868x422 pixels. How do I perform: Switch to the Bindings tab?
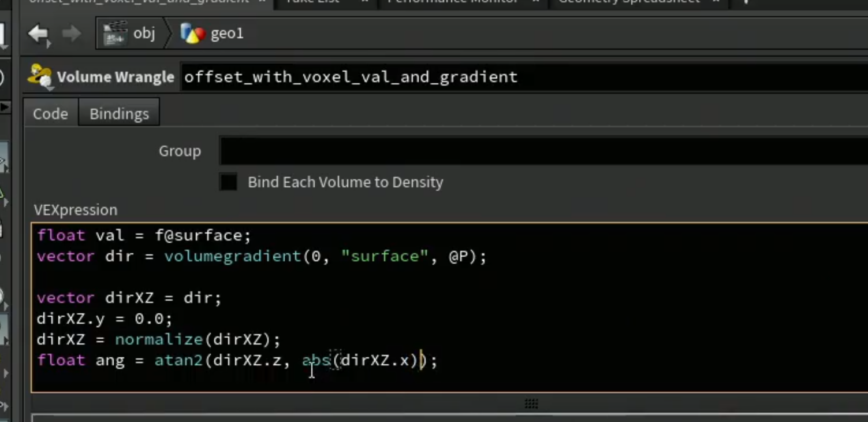pyautogui.click(x=119, y=114)
